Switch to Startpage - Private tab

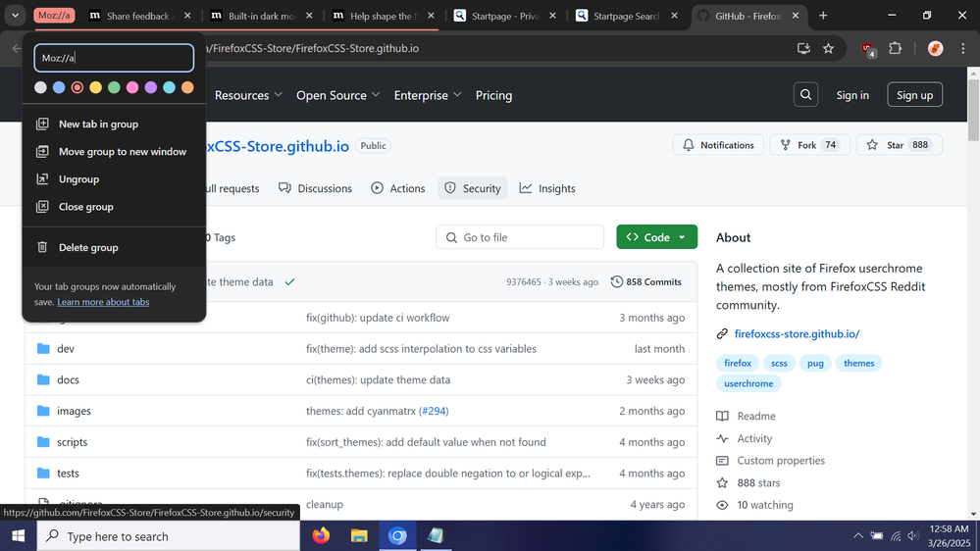pos(504,16)
